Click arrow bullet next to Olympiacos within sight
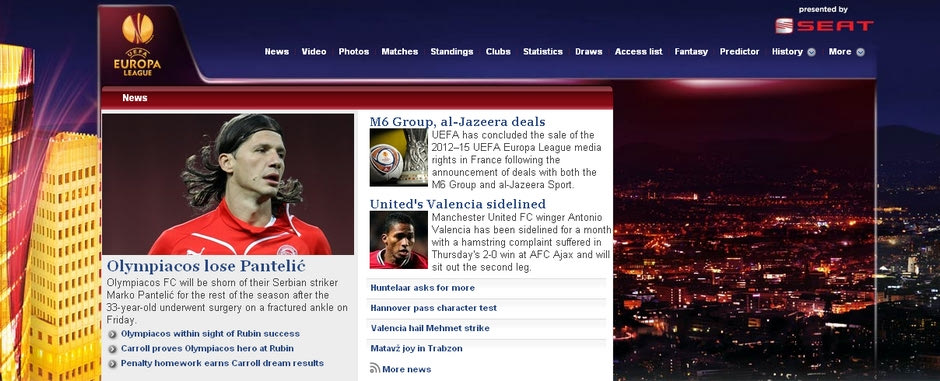The image size is (940, 381). 113,334
